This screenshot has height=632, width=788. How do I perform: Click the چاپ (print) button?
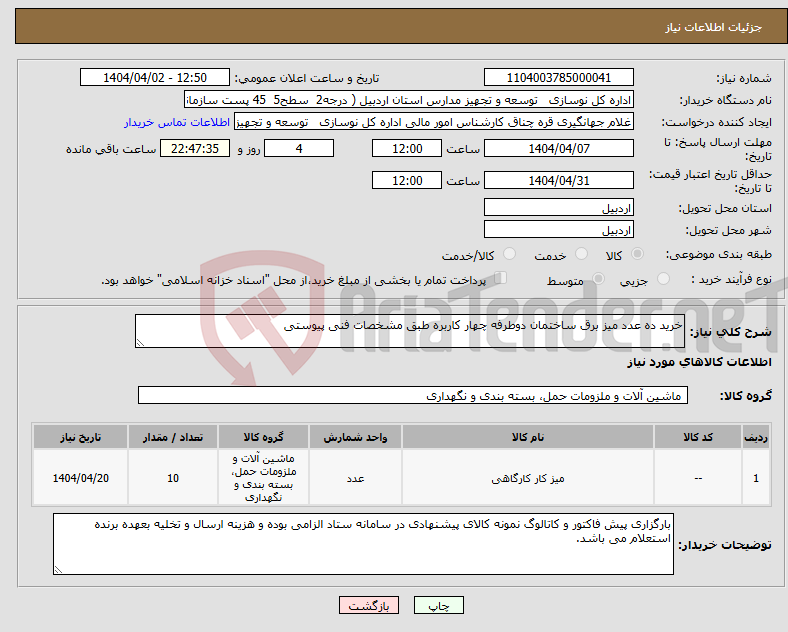[x=438, y=605]
